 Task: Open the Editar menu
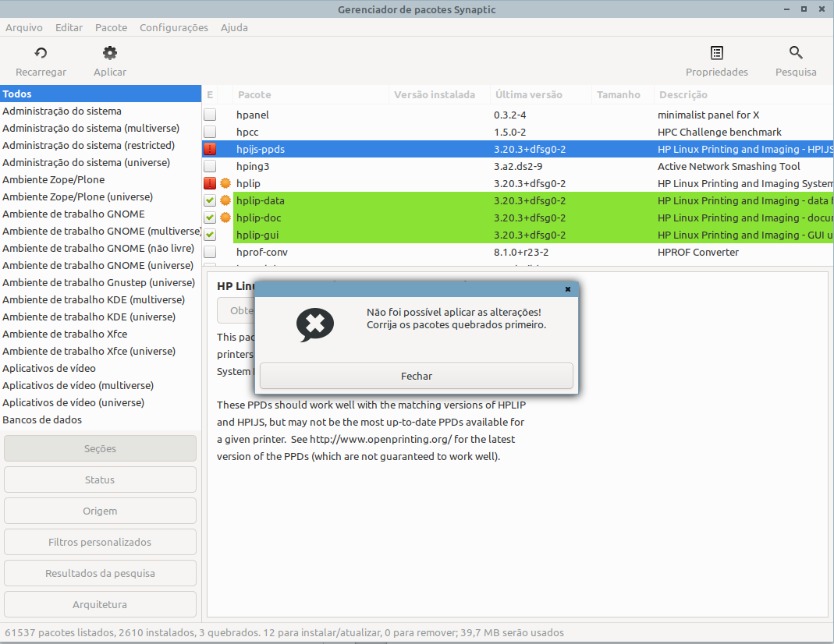69,27
